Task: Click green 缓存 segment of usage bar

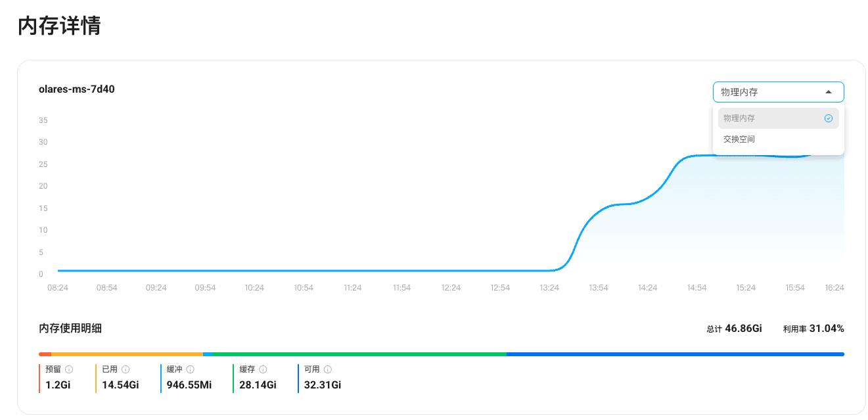Action: tap(359, 354)
